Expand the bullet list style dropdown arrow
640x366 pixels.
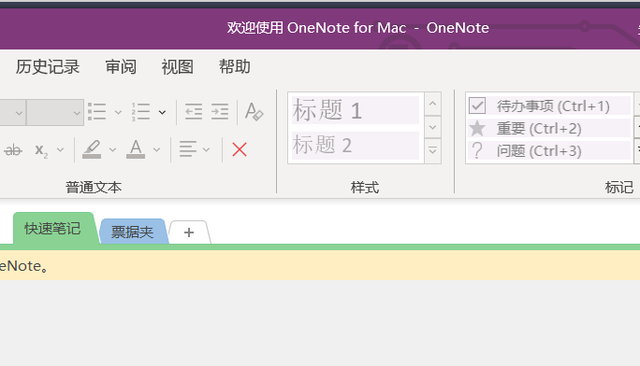coord(118,112)
